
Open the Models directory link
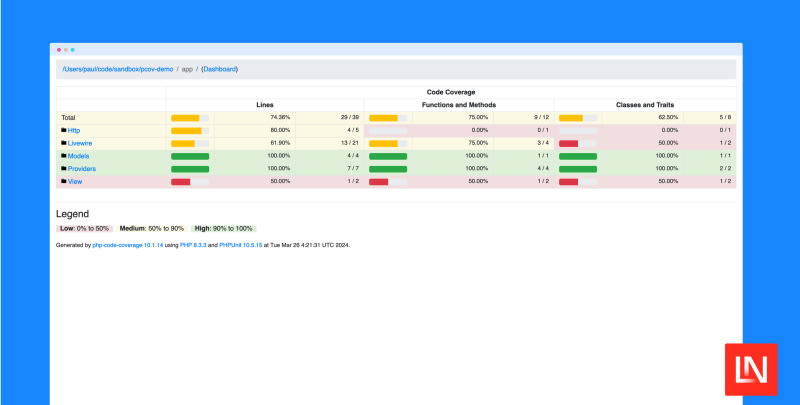[x=79, y=156]
